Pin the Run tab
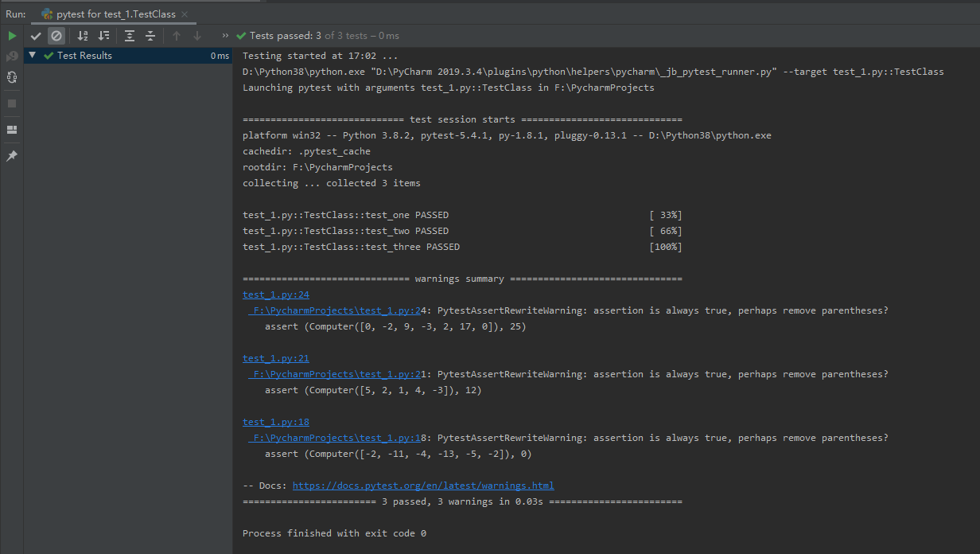This screenshot has height=554, width=980. pyautogui.click(x=12, y=157)
